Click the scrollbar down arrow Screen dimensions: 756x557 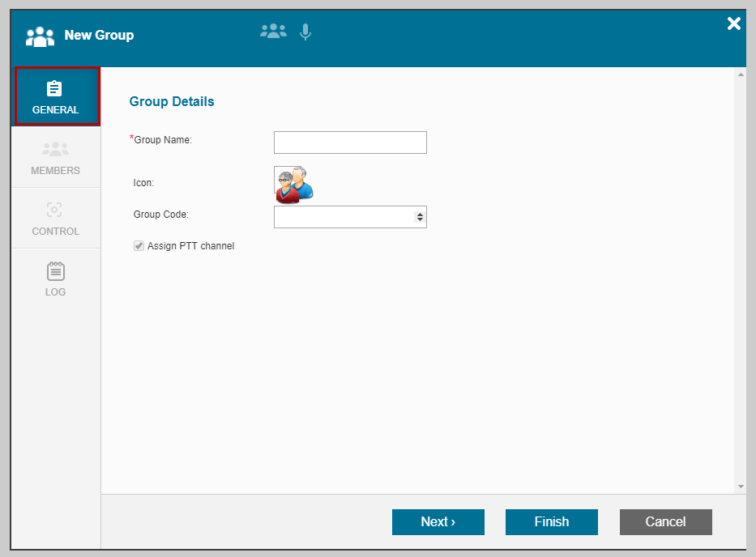point(741,487)
